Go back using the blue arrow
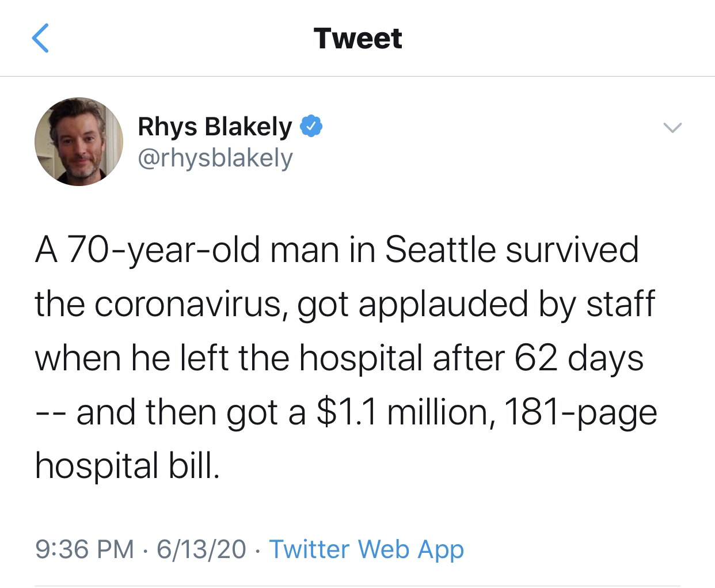 [40, 38]
